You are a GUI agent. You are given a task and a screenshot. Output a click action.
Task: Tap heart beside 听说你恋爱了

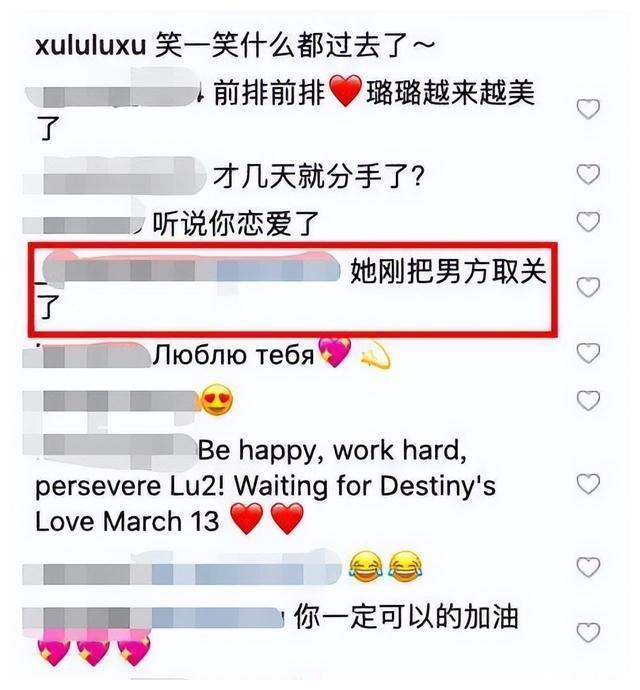click(x=588, y=222)
